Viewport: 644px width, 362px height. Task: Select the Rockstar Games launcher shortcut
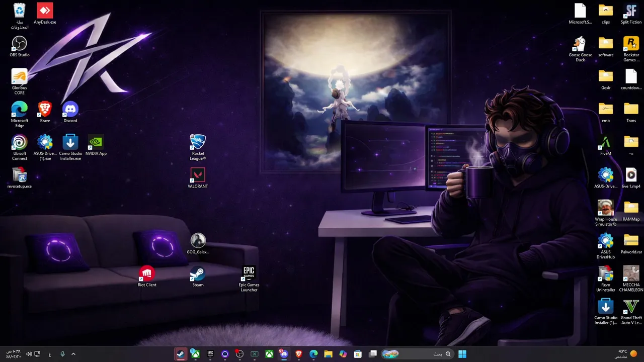631,49
